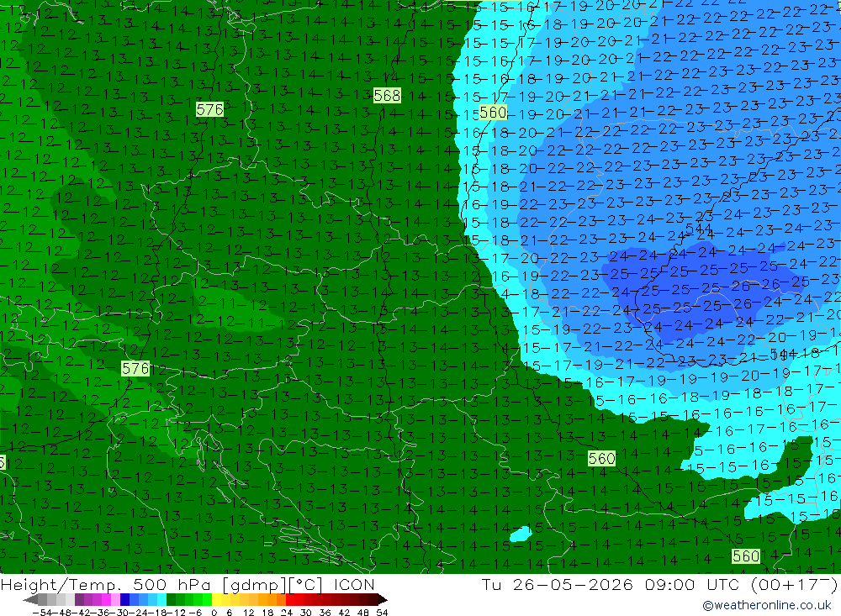The width and height of the screenshot is (841, 616).
Task: Click the -42 value on the legend scale
Action: 82,613
